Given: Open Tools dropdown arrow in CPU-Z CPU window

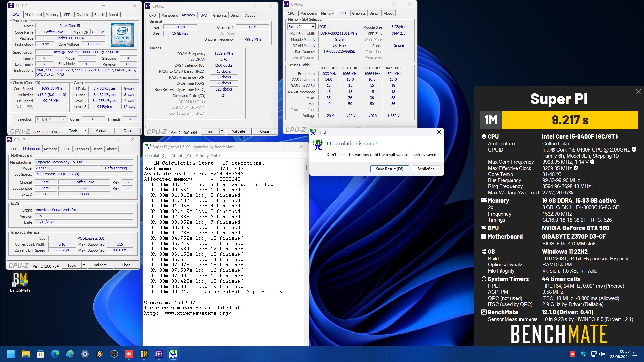Looking at the screenshot, I should [x=86, y=131].
